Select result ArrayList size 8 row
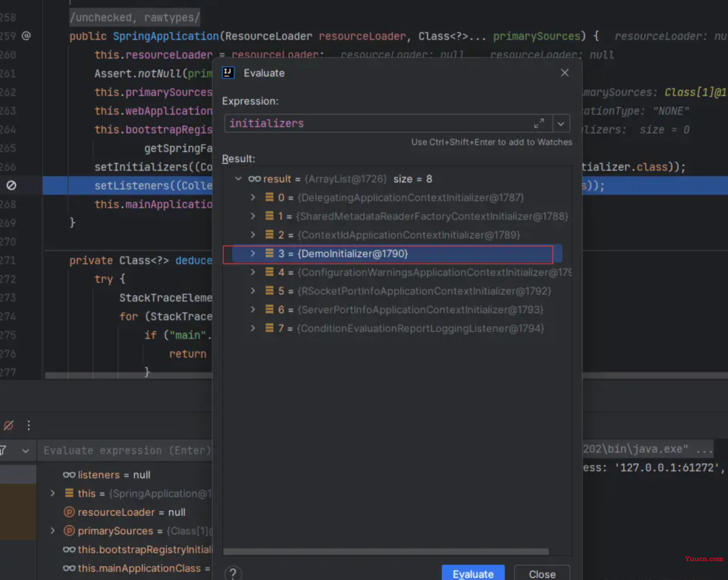 point(397,179)
